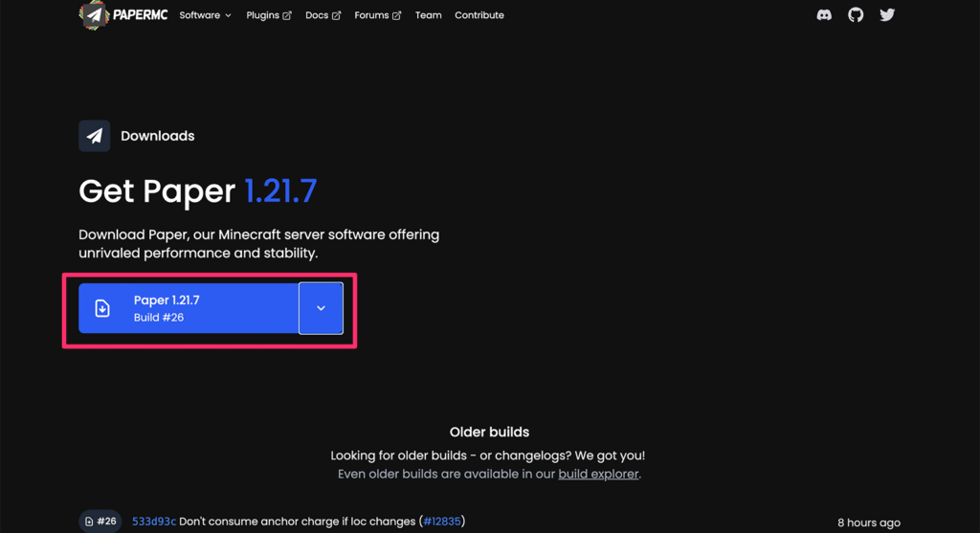
Task: Click the Downloads paper plane icon
Action: pyautogui.click(x=95, y=136)
